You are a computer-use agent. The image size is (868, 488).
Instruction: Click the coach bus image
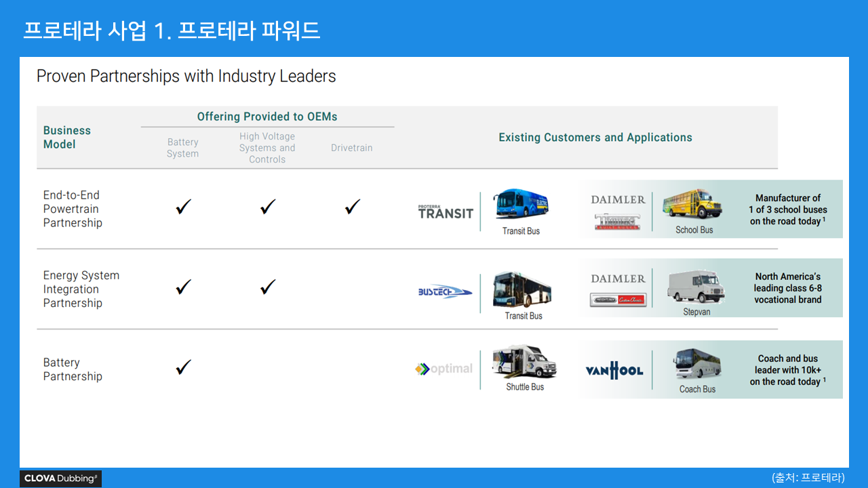[697, 365]
